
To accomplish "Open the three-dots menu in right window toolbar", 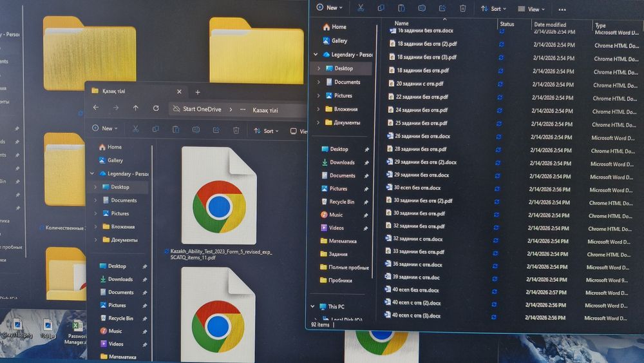I will [562, 10].
